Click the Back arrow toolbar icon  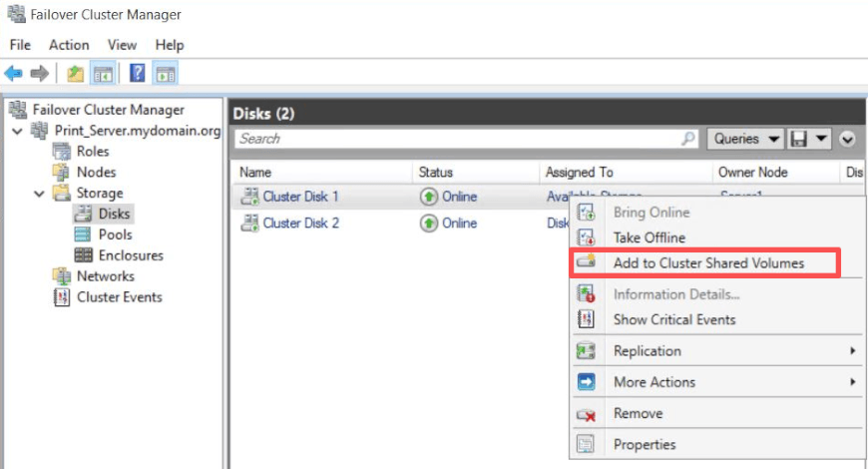(13, 73)
